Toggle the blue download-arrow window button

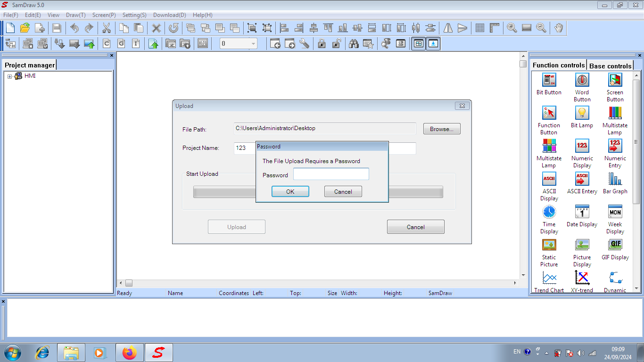click(x=433, y=44)
